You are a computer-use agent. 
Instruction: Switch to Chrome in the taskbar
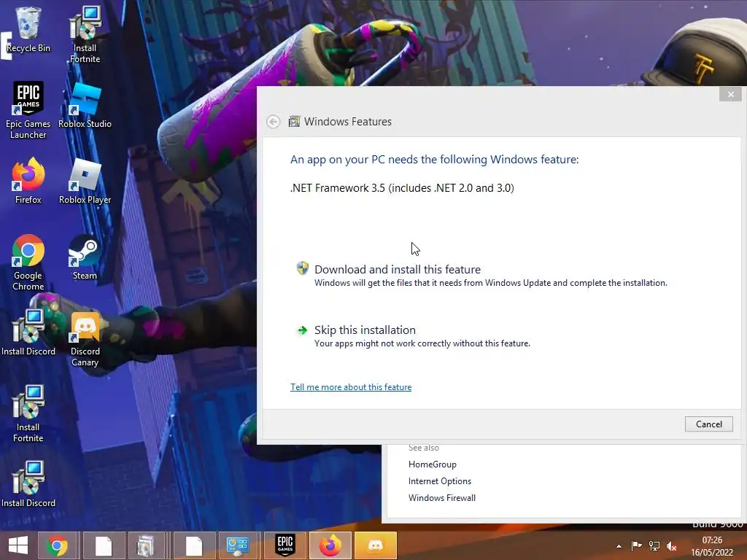pos(57,545)
